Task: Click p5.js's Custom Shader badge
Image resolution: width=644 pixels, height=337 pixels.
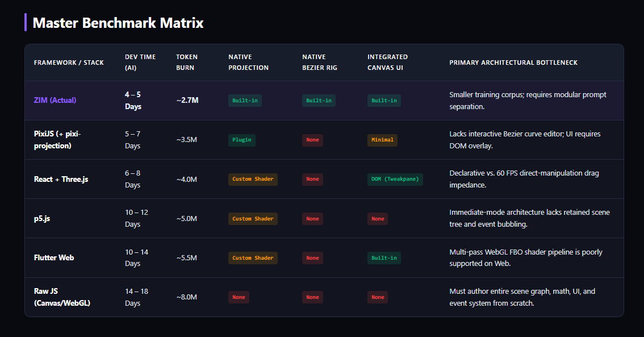Action: [253, 219]
